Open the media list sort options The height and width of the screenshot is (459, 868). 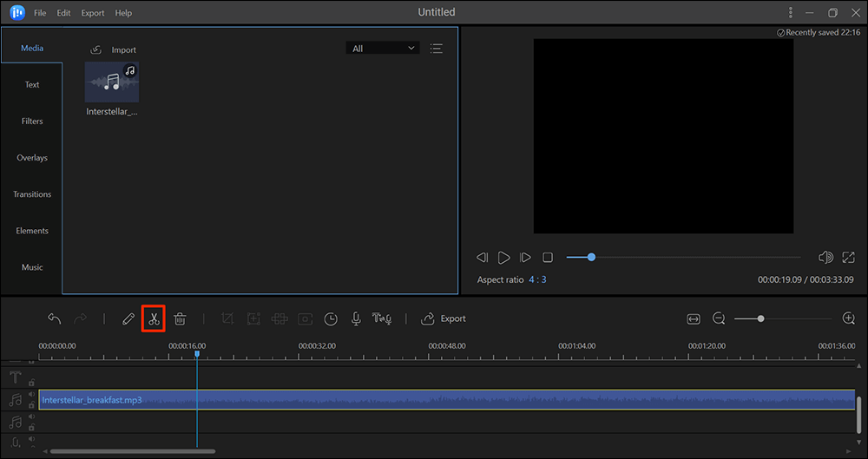pos(436,49)
